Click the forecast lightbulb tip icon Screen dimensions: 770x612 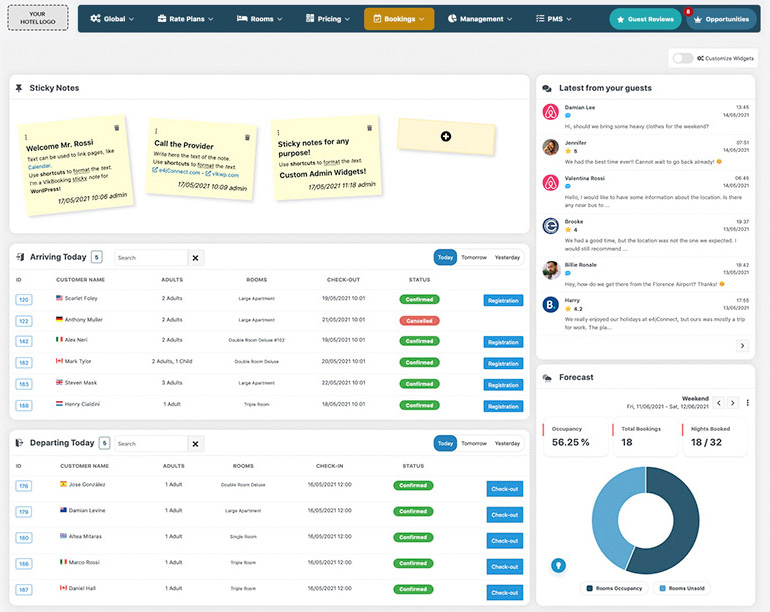tap(558, 565)
